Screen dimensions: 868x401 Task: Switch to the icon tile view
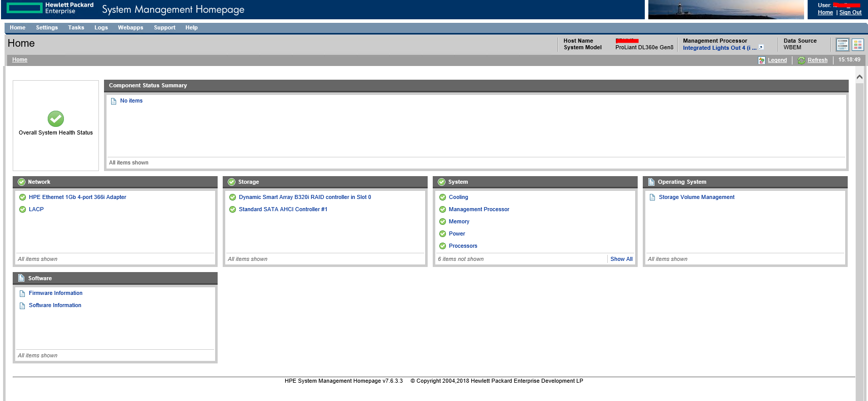pyautogui.click(x=858, y=45)
